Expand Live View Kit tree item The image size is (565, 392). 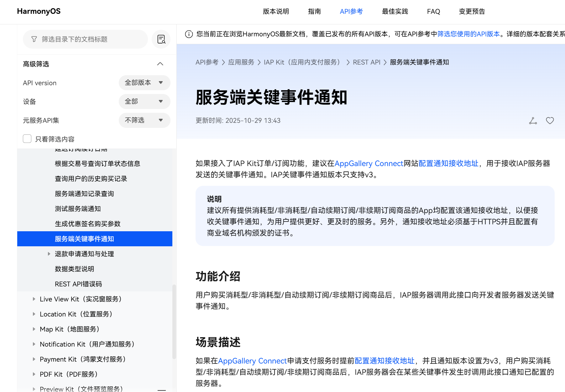pos(34,299)
